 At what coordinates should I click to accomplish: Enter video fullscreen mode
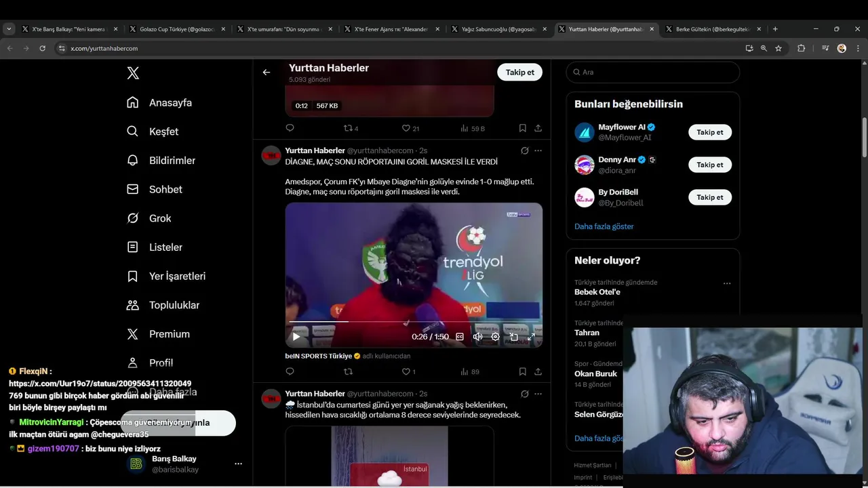(531, 336)
